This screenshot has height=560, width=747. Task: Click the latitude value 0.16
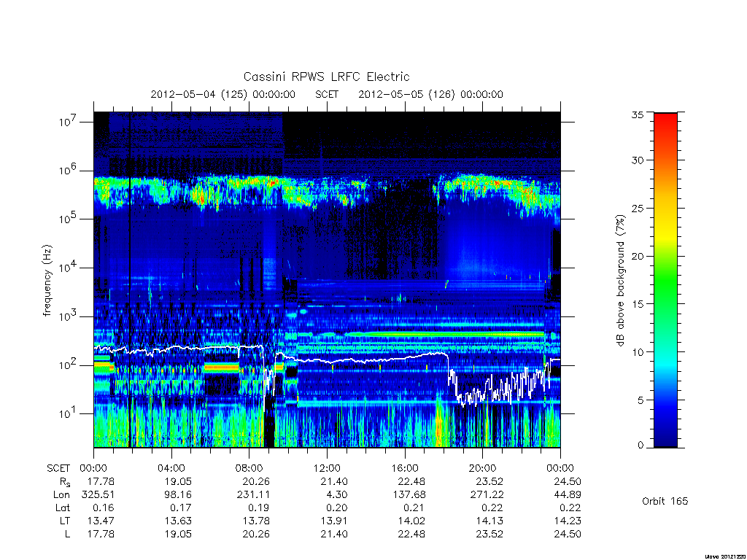pos(104,507)
